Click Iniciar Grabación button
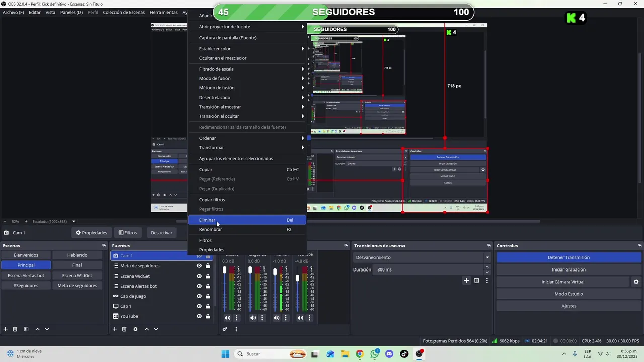 (x=569, y=269)
